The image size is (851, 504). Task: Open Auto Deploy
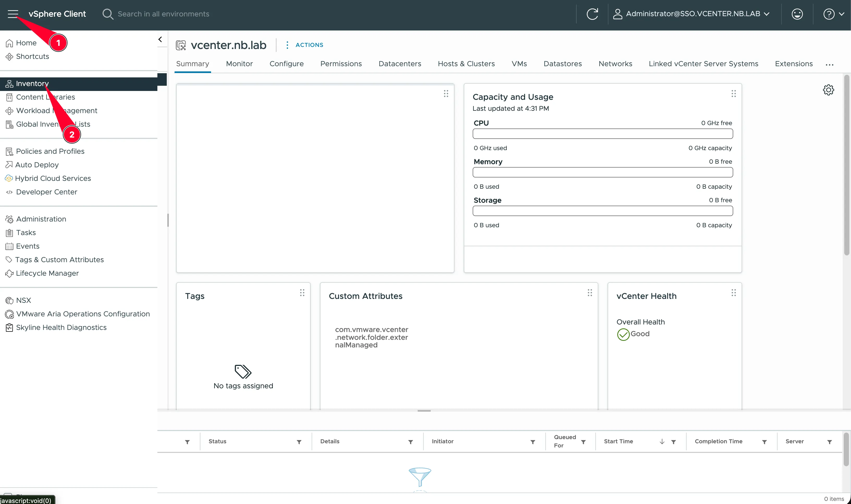32,165
